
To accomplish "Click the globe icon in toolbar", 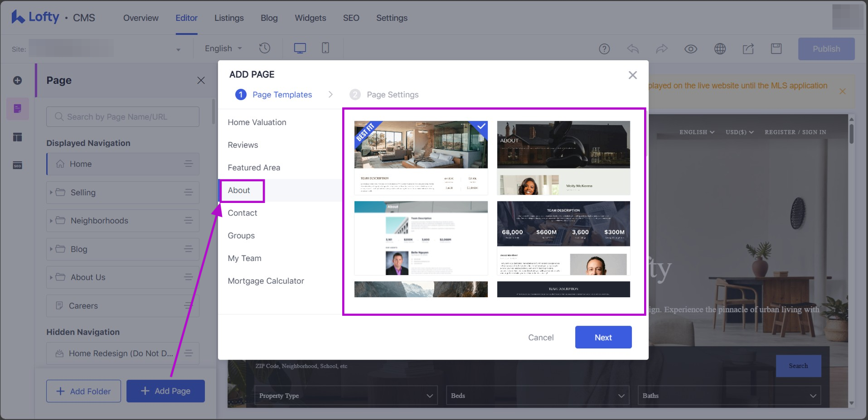I will [720, 49].
